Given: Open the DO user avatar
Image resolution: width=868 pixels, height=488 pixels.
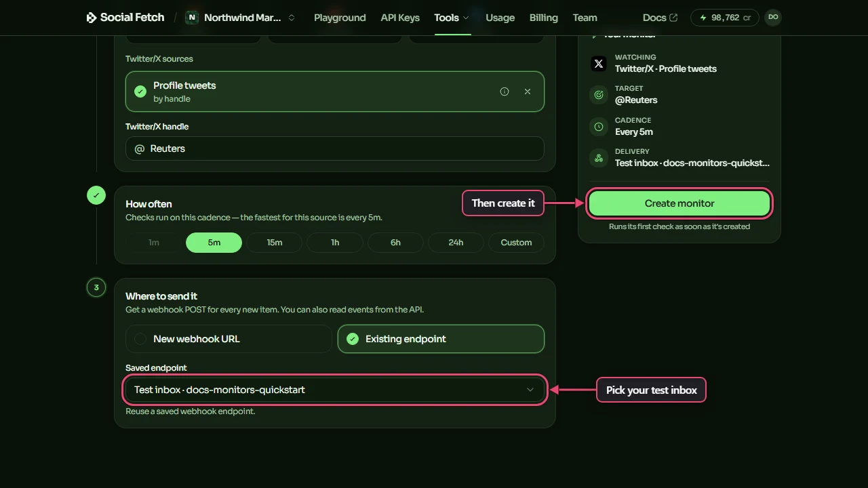Looking at the screenshot, I should click(773, 18).
